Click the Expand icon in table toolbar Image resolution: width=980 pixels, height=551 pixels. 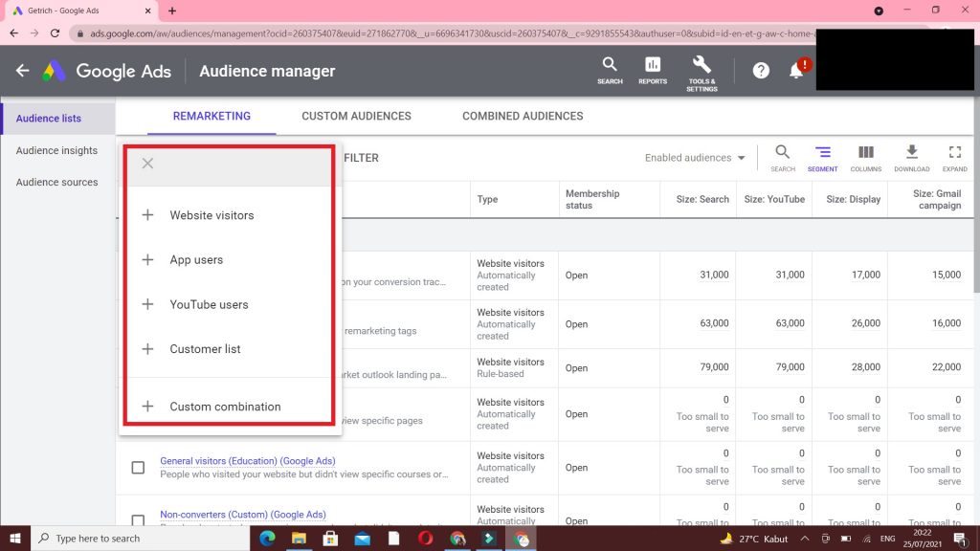pyautogui.click(x=954, y=158)
